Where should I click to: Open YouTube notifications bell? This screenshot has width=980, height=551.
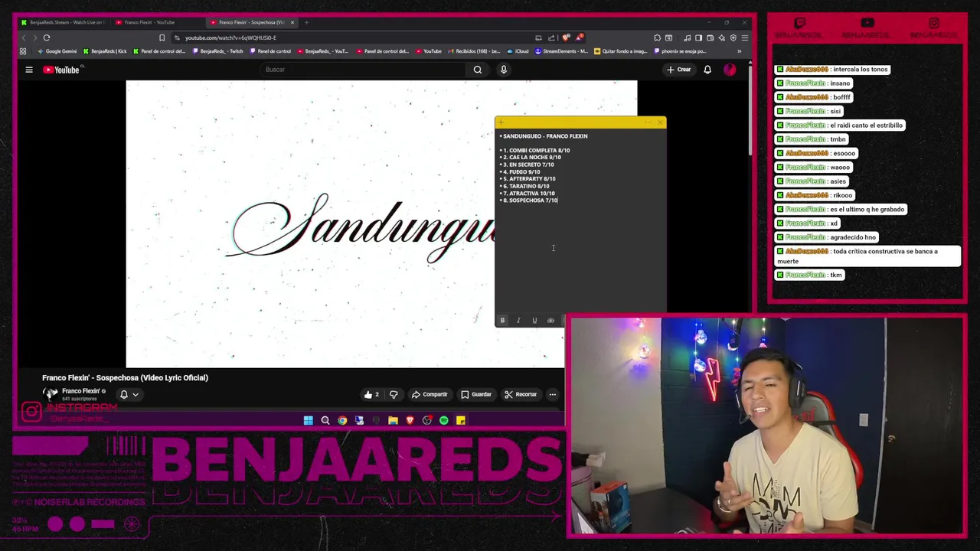(707, 70)
